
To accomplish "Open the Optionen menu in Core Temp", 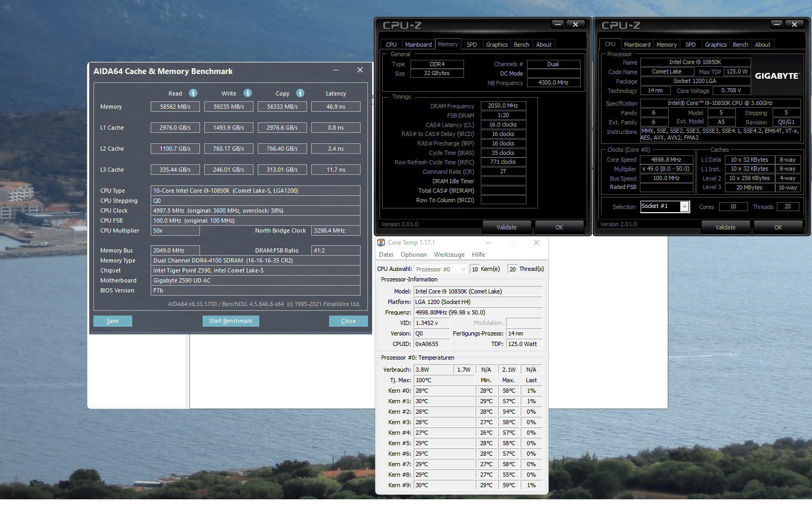I will pos(414,255).
